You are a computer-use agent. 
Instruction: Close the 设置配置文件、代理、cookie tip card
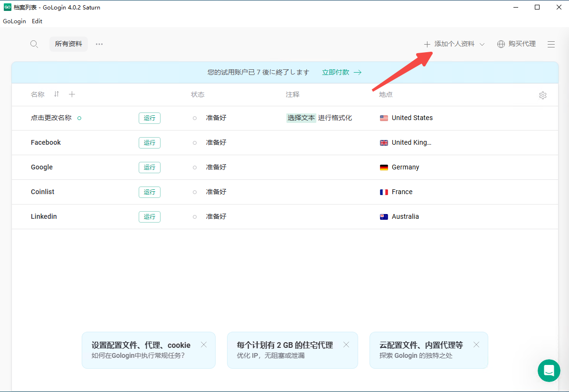pyautogui.click(x=204, y=345)
